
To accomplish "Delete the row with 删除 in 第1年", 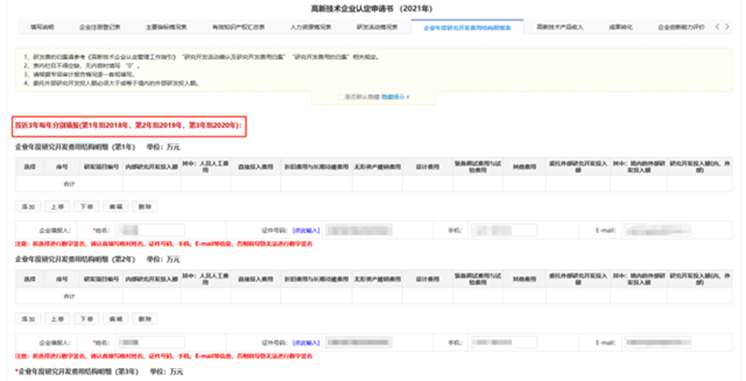I will click(x=145, y=206).
